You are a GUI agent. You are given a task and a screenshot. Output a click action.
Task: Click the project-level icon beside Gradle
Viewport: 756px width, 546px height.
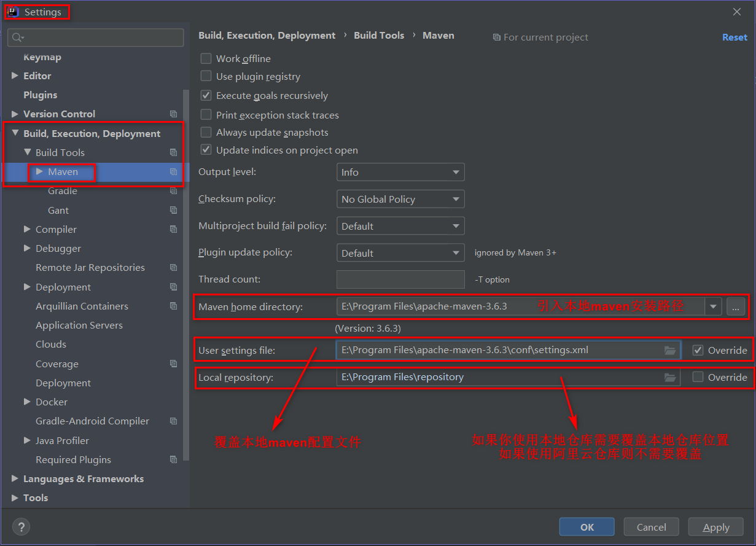173,191
